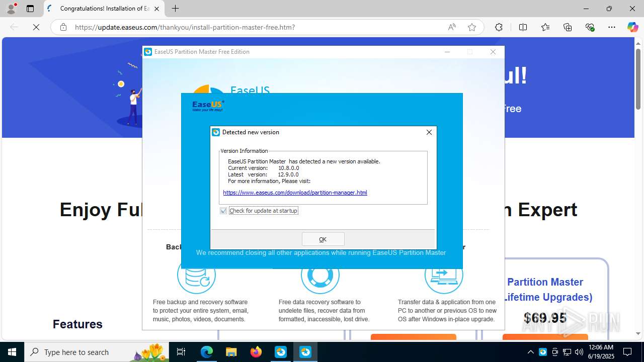The height and width of the screenshot is (362, 644).
Task: Click the page vertical scrollbar thumb
Action: pyautogui.click(x=638, y=78)
